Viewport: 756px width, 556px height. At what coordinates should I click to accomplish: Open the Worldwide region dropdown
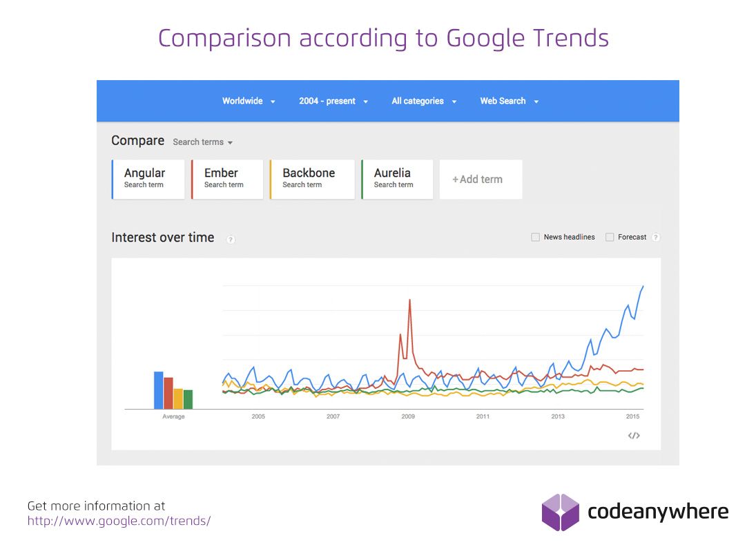249,101
